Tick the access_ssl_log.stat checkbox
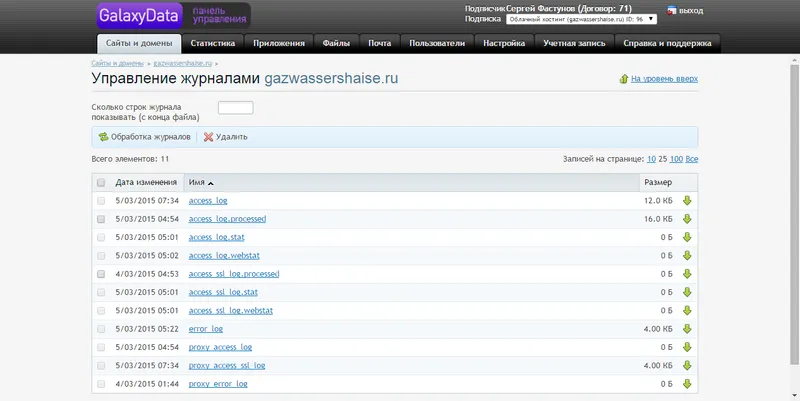800x401 pixels. click(101, 292)
